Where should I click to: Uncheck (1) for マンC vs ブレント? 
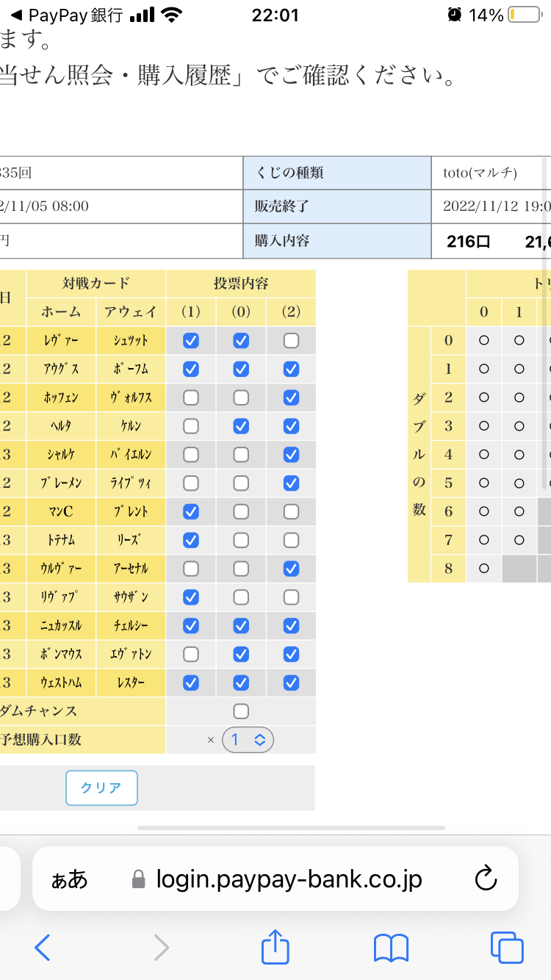click(x=191, y=511)
